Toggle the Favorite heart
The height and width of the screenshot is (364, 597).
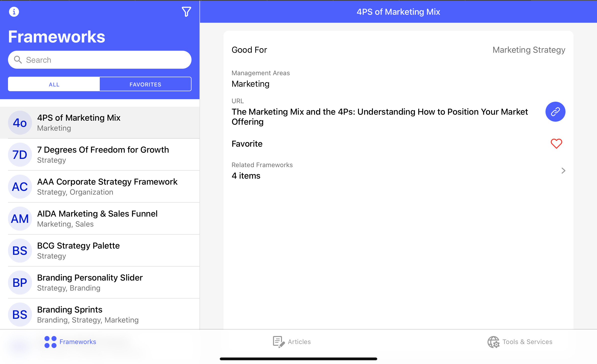[556, 144]
